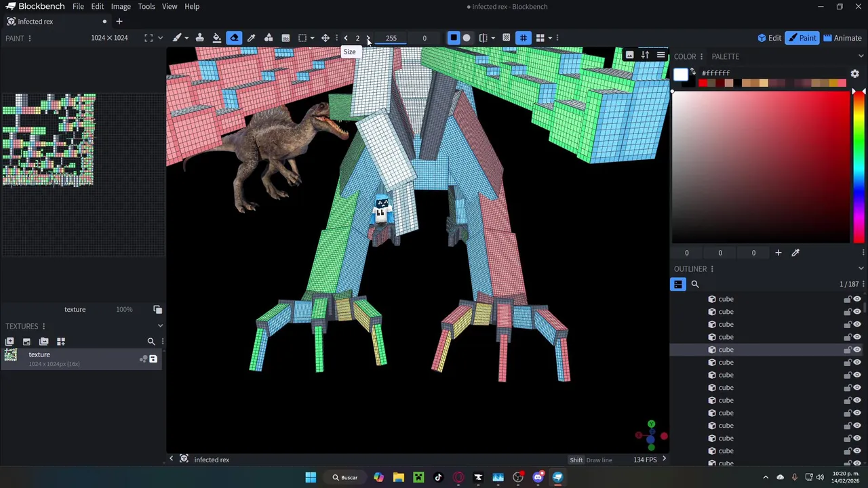Select the Draw Shape tool
868x488 pixels.
point(269,38)
